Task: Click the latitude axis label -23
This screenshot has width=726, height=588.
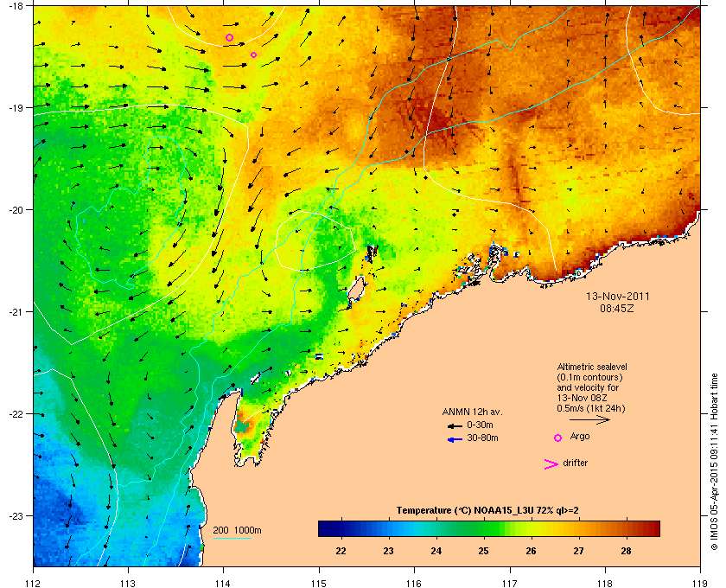Action: pos(16,515)
